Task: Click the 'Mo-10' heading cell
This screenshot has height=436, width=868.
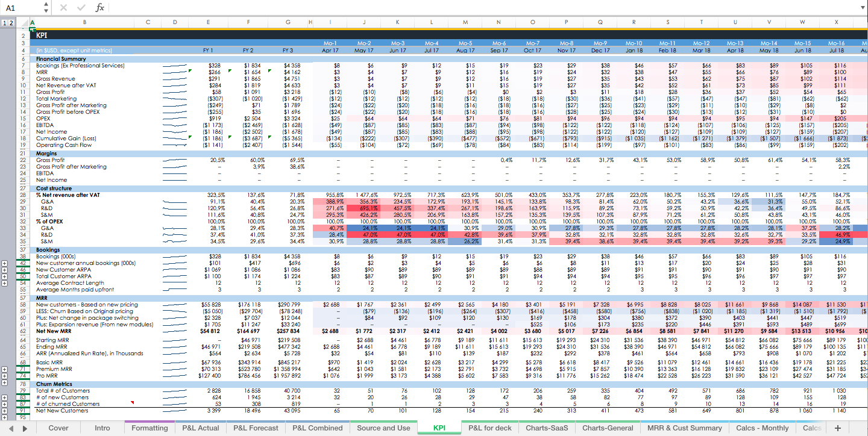Action: (x=634, y=43)
